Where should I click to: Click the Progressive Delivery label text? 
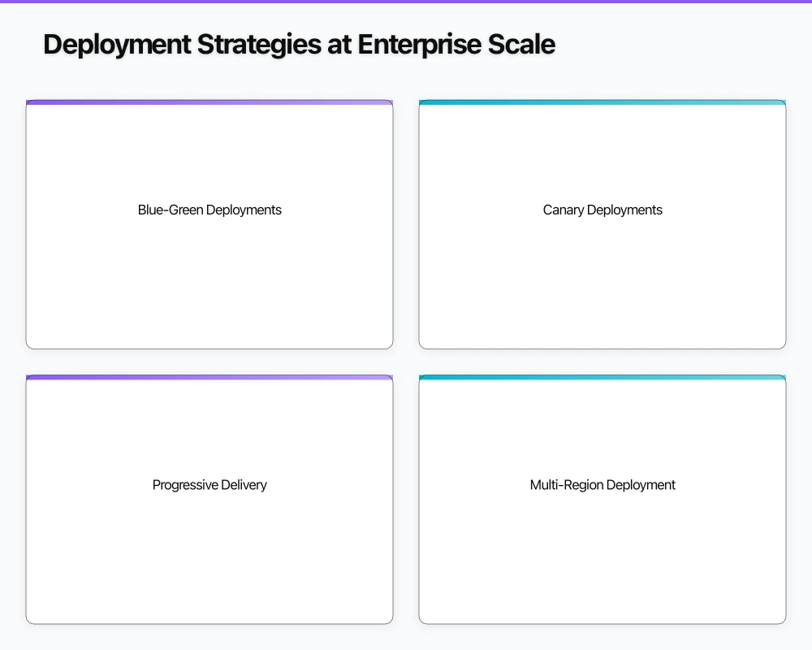coord(209,485)
